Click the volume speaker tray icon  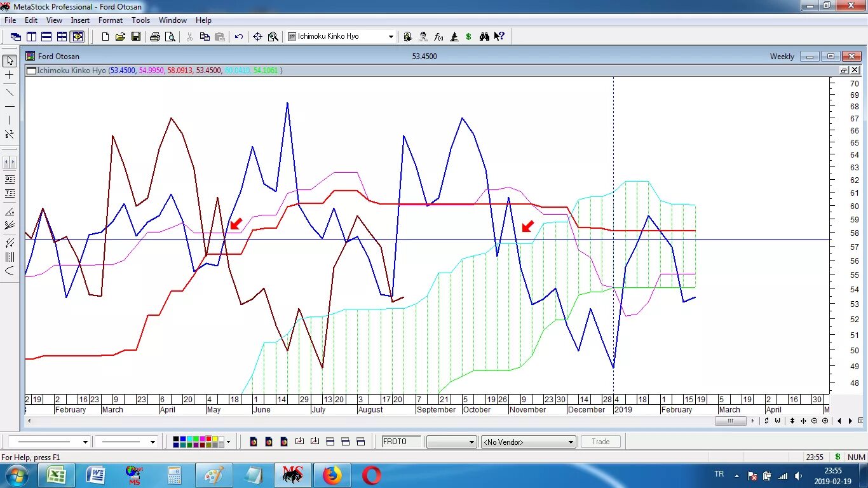click(798, 475)
